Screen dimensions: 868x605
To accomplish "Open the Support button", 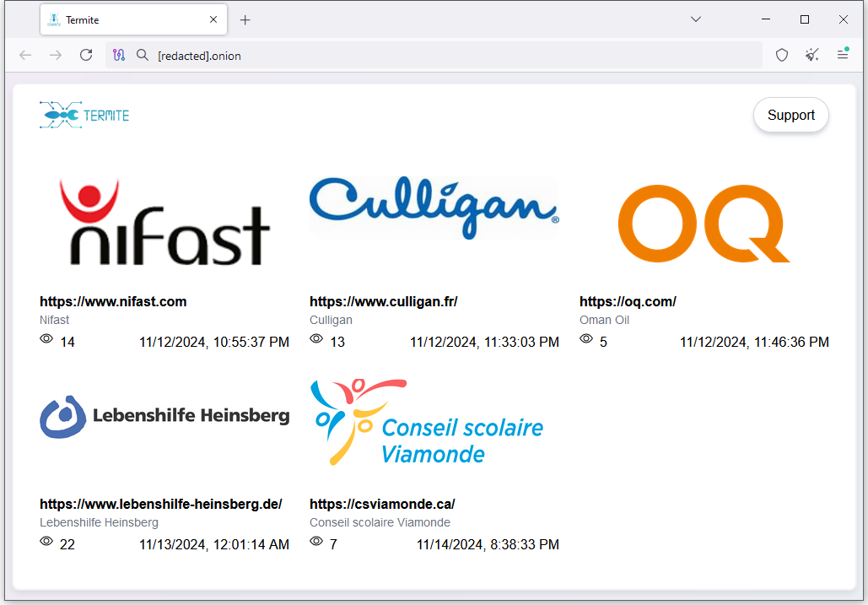I will pos(790,115).
